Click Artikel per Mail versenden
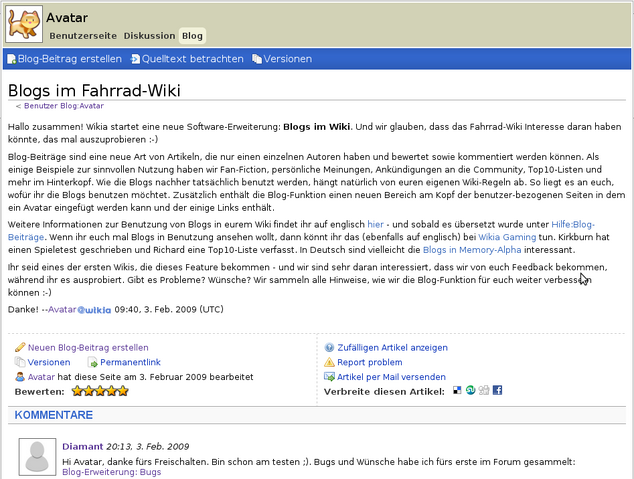Viewport: 634px width, 479px height. point(391,377)
